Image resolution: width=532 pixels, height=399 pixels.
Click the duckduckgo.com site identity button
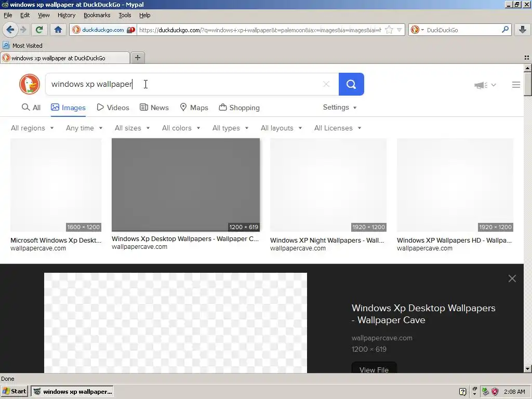(103, 30)
